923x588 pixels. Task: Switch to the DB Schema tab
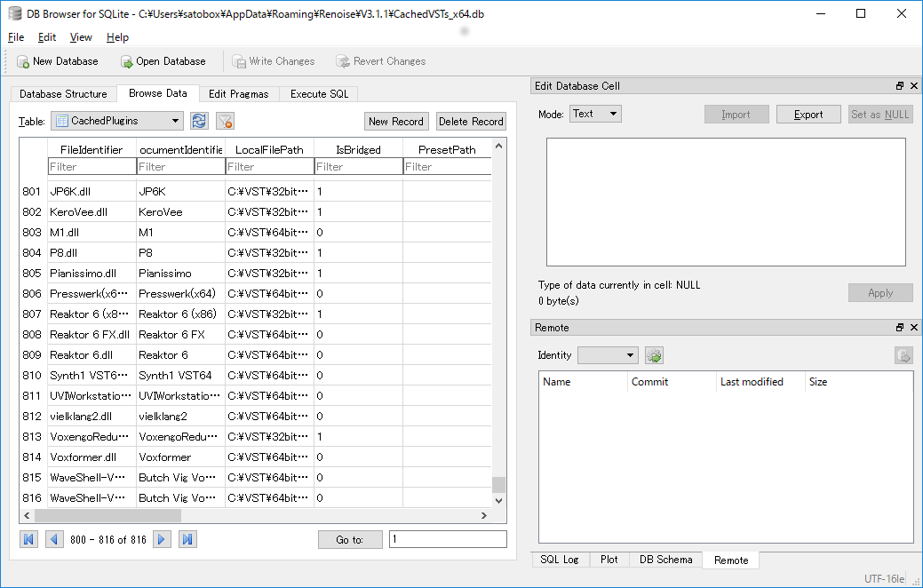(665, 560)
